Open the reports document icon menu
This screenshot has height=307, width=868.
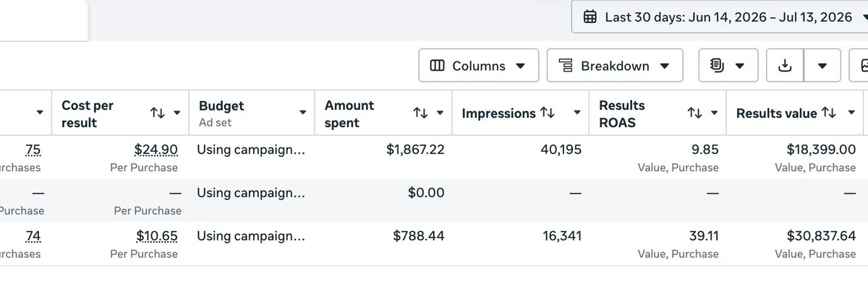(728, 66)
